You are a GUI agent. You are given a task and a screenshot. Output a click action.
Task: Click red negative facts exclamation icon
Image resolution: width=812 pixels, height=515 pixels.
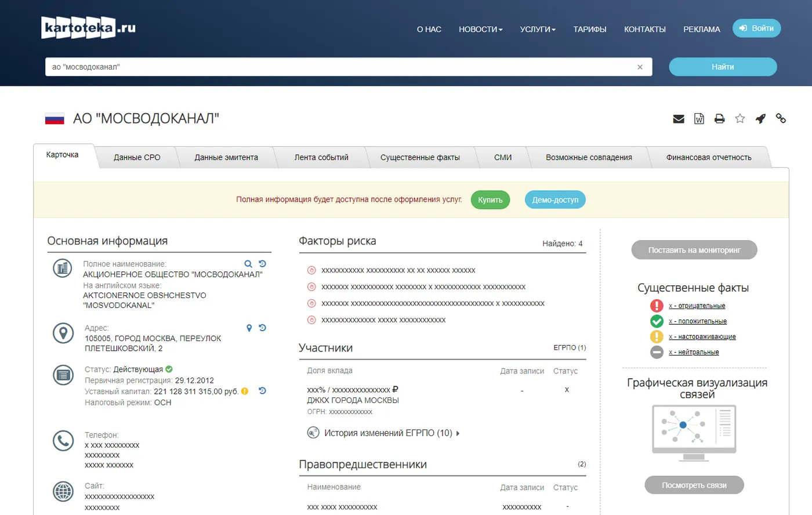pos(657,306)
